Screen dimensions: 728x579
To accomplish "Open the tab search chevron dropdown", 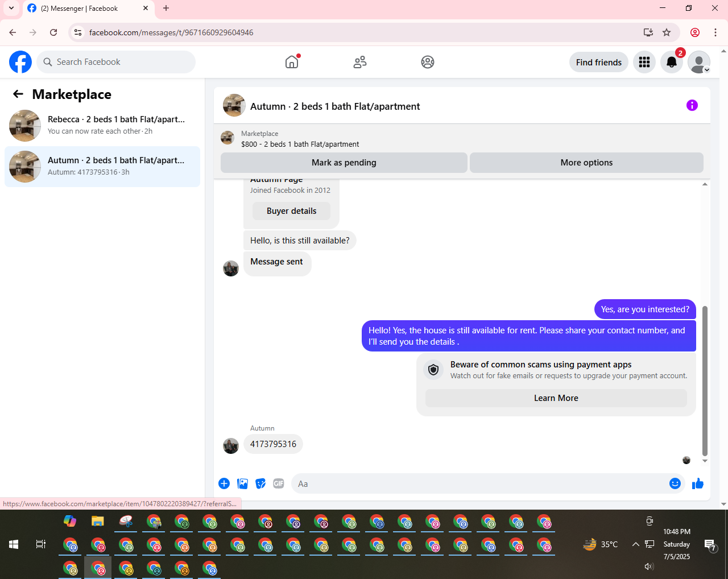I will 11,8.
